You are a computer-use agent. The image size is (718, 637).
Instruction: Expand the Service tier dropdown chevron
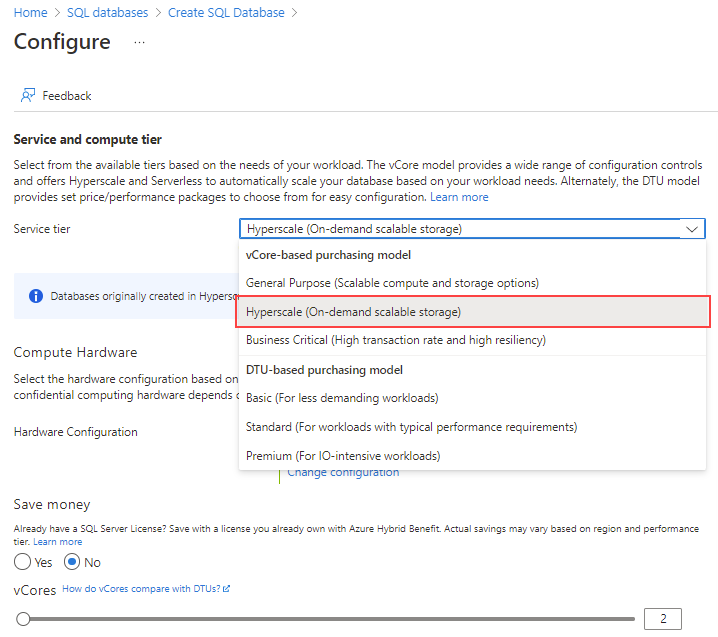691,229
